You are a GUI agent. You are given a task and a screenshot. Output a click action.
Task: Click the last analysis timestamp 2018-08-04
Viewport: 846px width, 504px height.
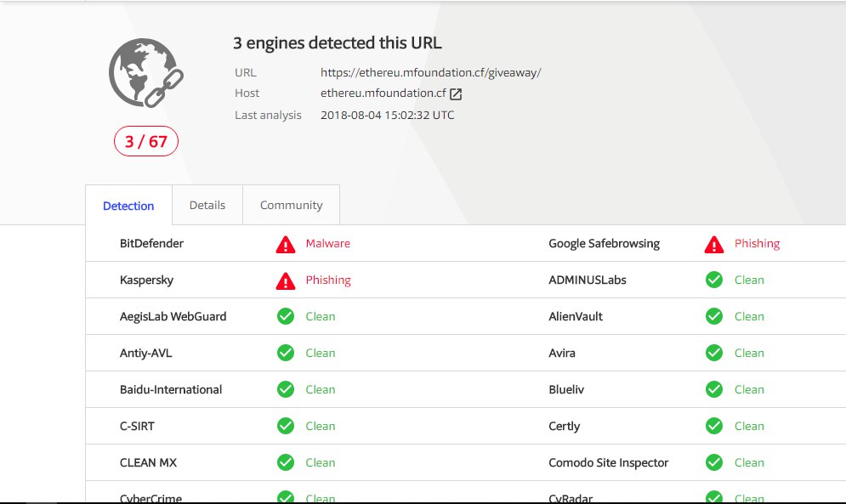coord(388,115)
